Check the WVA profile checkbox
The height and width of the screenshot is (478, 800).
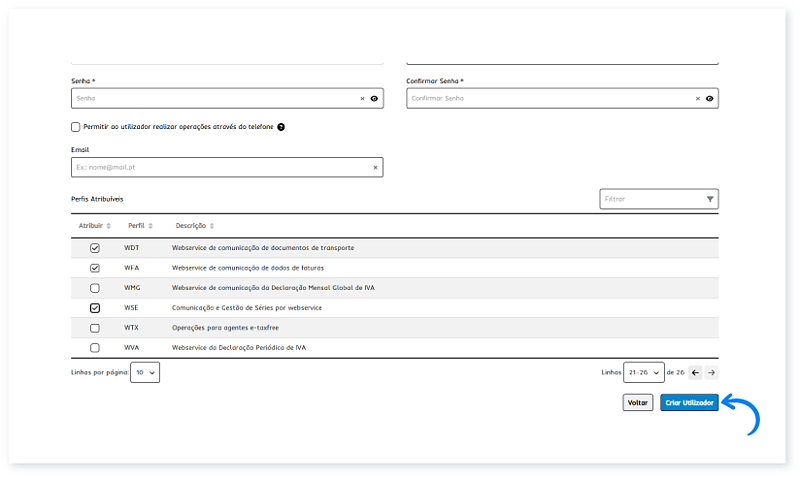pos(95,348)
